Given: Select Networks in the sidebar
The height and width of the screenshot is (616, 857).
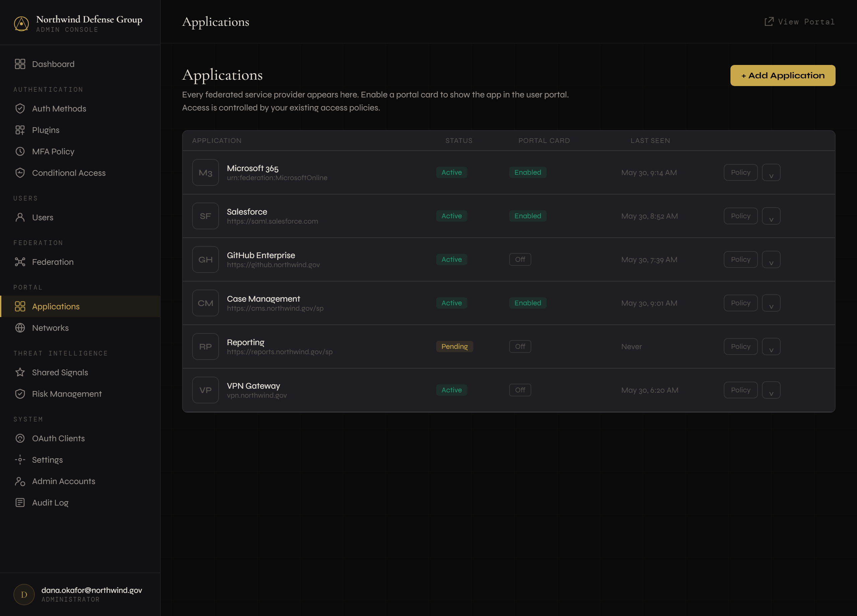Looking at the screenshot, I should [80, 328].
